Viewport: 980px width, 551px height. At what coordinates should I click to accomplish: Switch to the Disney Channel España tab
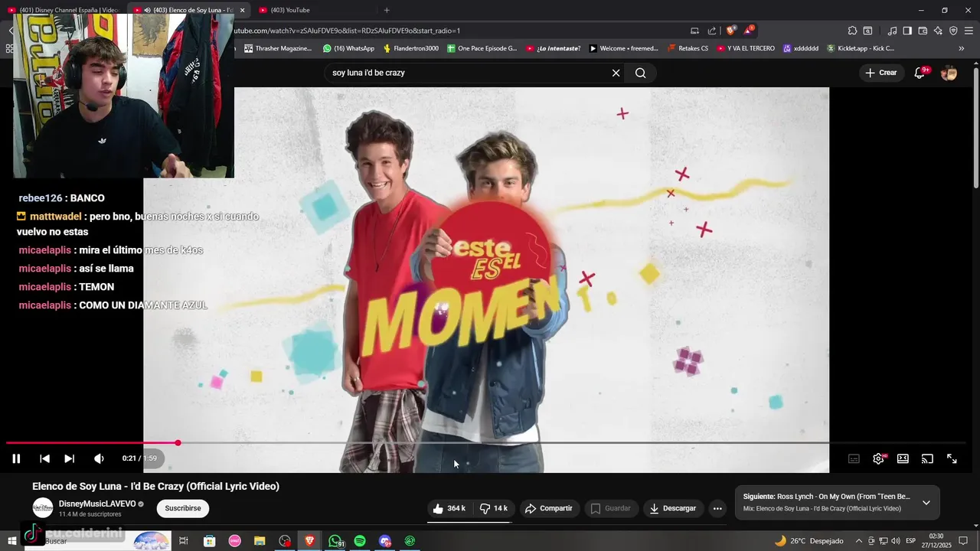[64, 10]
